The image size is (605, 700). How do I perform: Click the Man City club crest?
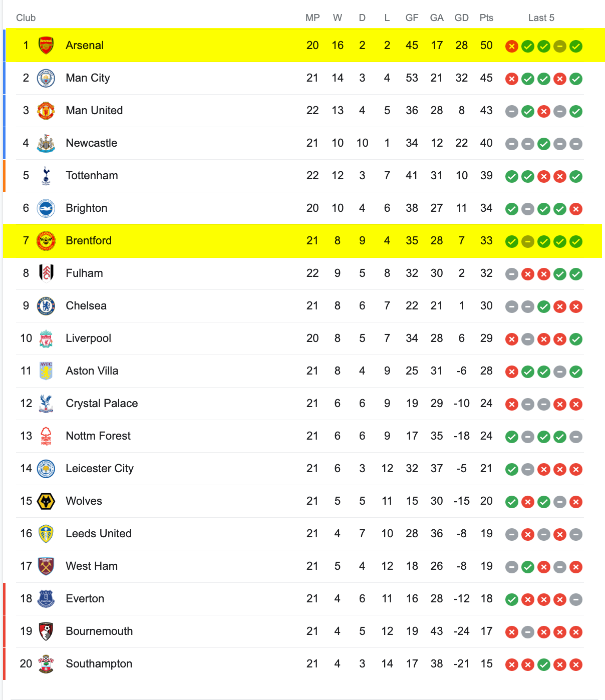[46, 78]
